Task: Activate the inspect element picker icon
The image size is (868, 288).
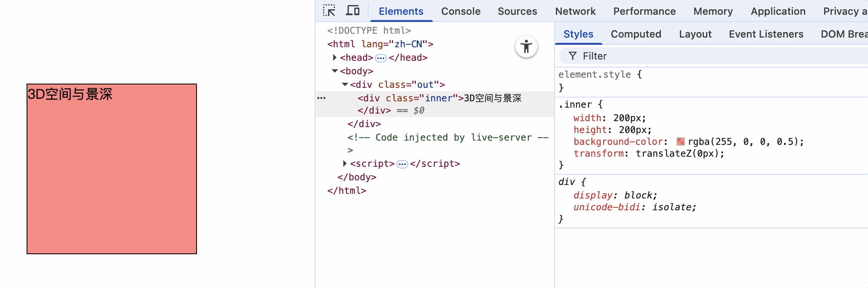Action: [329, 11]
